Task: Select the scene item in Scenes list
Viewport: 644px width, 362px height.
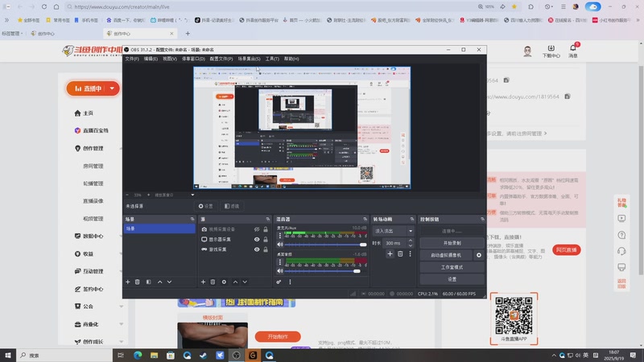Action: [159, 228]
